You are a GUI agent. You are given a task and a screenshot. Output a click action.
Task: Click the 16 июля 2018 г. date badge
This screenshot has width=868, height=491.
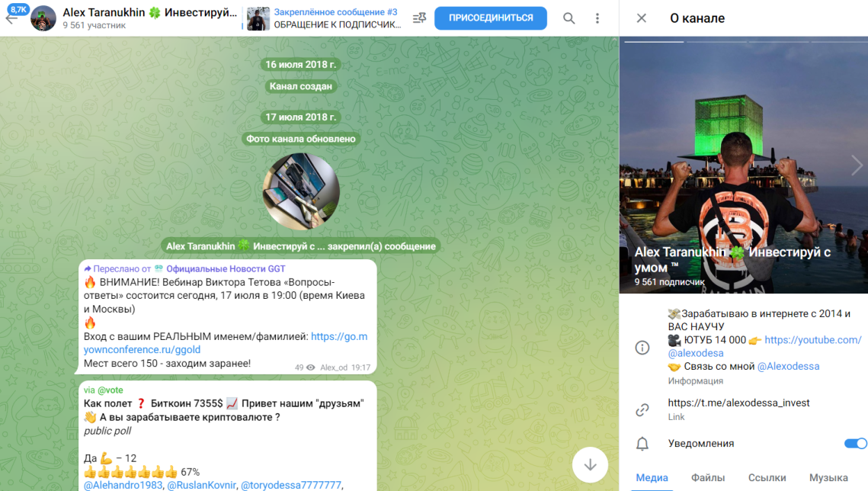pyautogui.click(x=301, y=65)
